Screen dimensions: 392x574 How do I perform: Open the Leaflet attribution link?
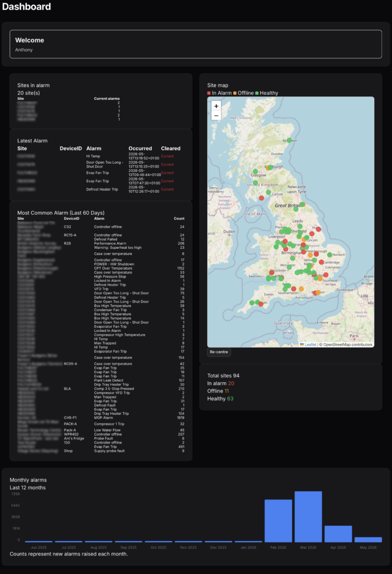308,345
